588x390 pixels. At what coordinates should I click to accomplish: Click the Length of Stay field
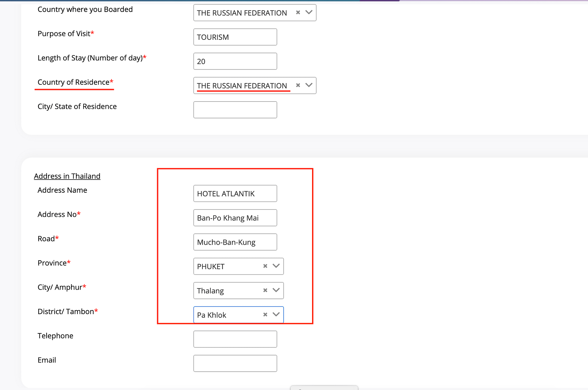point(235,61)
